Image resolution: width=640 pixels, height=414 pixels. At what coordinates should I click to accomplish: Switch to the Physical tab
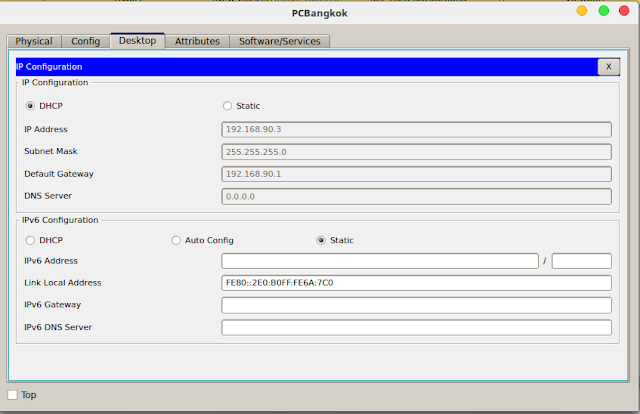click(x=34, y=41)
